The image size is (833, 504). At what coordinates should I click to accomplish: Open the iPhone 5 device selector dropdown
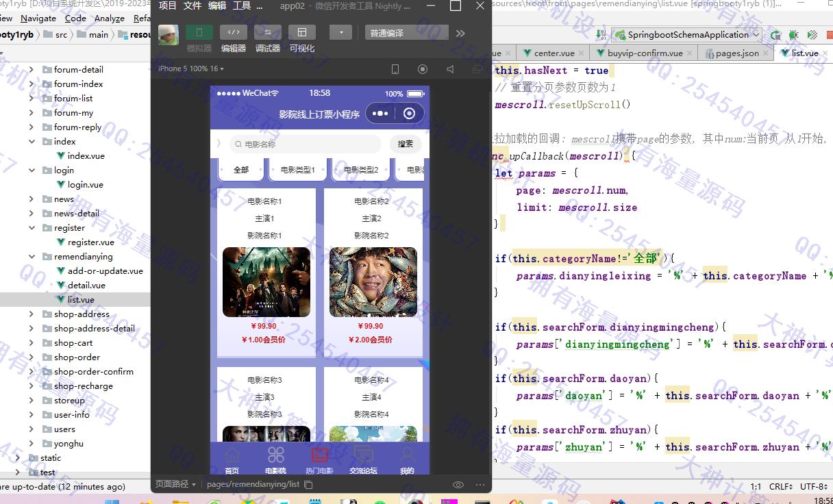pos(191,68)
